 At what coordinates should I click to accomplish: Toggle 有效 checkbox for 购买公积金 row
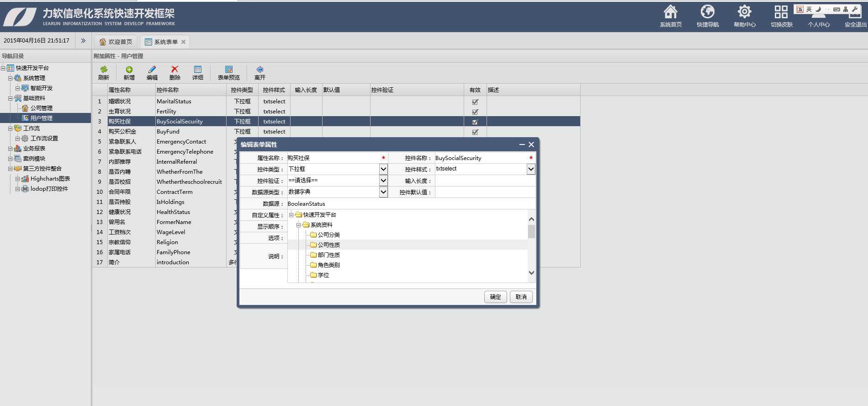(x=475, y=132)
